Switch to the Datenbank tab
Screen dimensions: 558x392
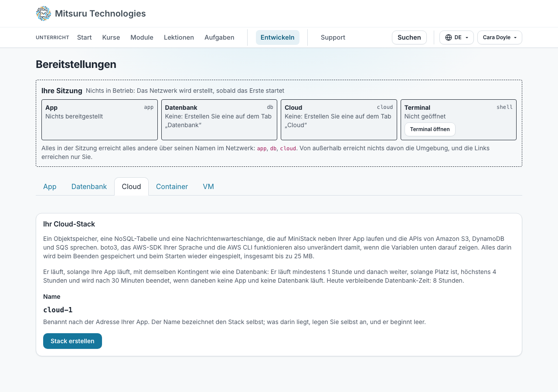89,186
